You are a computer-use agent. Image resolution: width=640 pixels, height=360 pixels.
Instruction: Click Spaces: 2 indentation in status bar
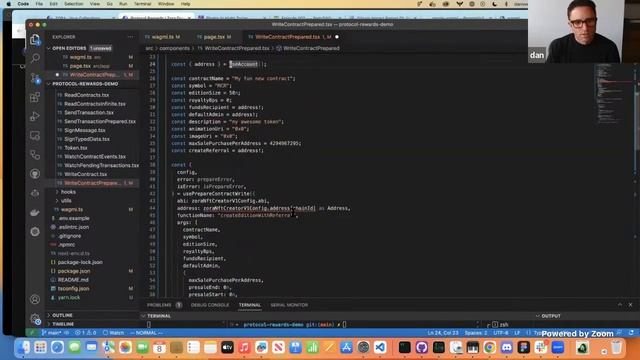(476, 333)
